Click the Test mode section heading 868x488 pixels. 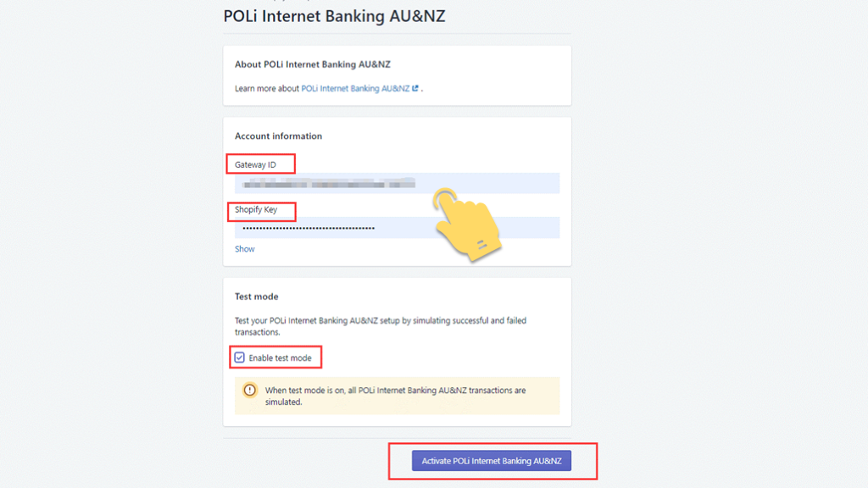pyautogui.click(x=256, y=297)
